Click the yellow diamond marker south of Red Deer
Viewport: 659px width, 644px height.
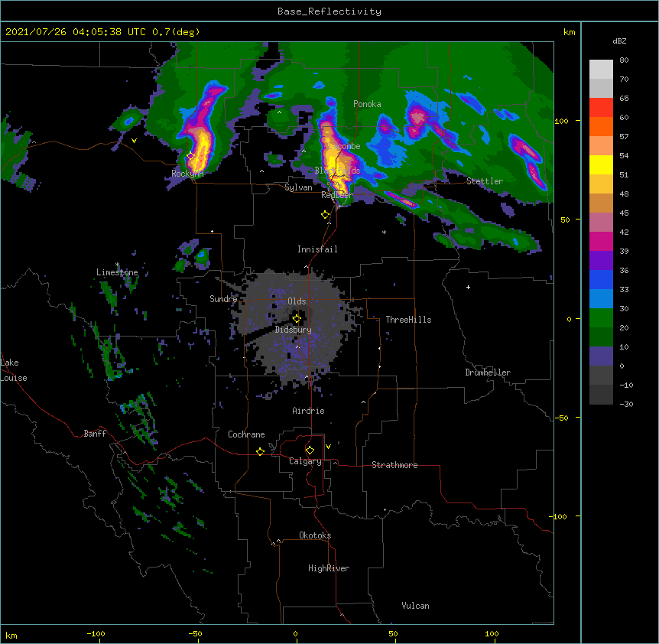click(325, 215)
